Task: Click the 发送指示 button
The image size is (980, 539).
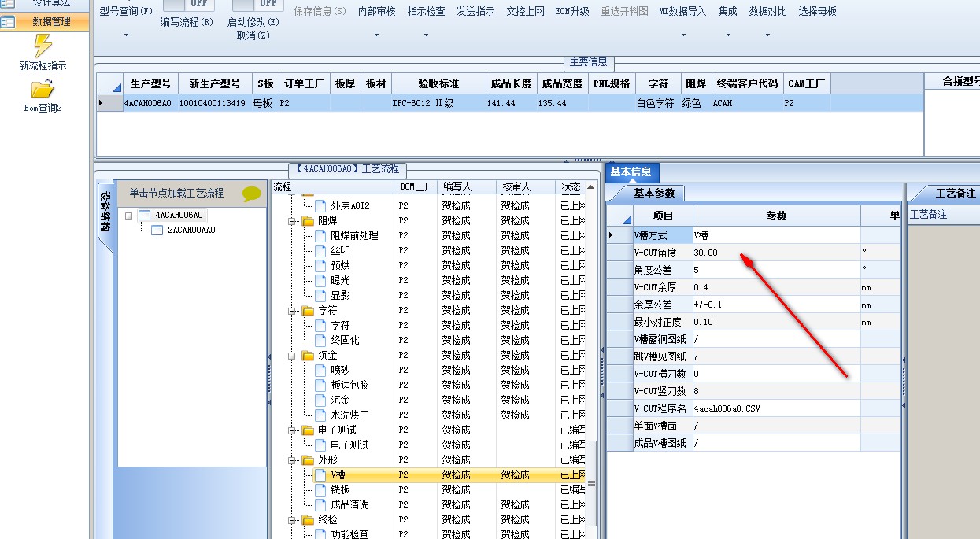Action: click(x=475, y=11)
